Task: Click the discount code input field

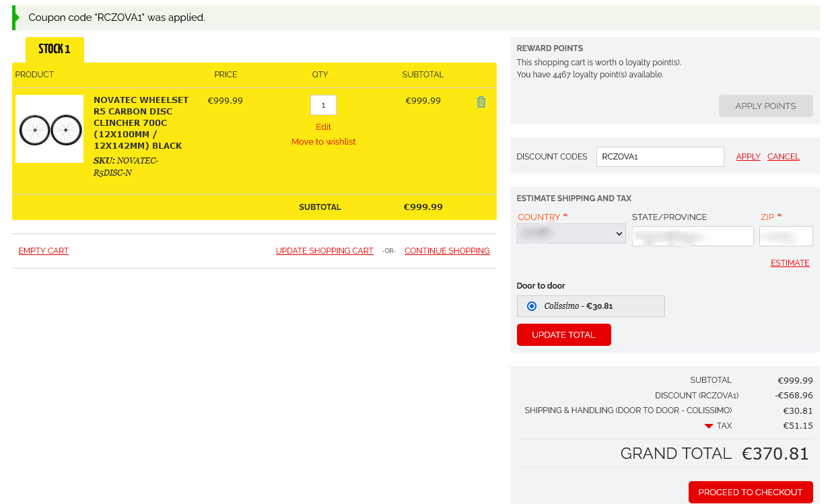Action: 660,157
